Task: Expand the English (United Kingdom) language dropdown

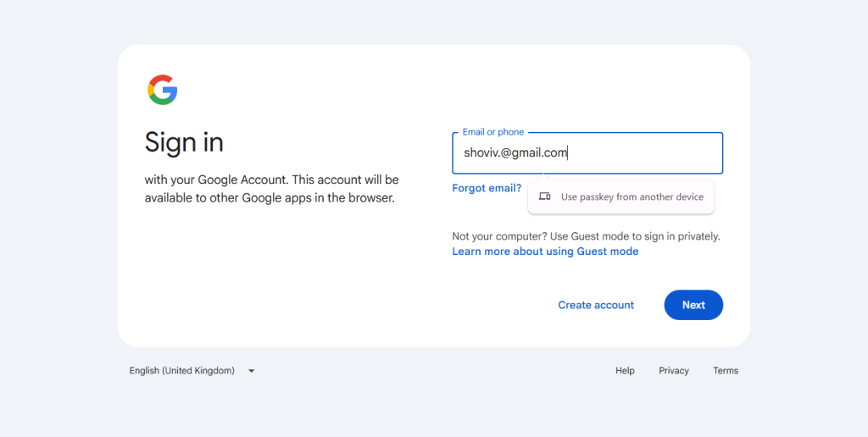Action: [192, 371]
